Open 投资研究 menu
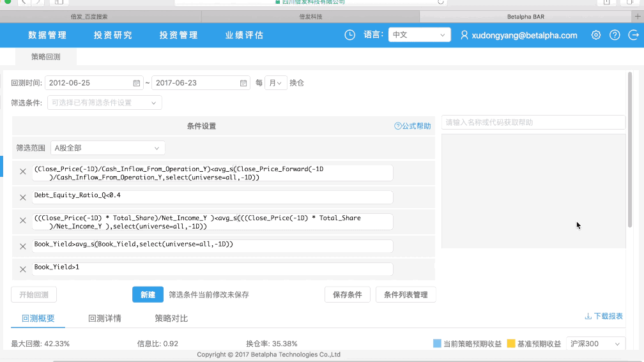Viewport: 644px width, 362px height. click(113, 35)
